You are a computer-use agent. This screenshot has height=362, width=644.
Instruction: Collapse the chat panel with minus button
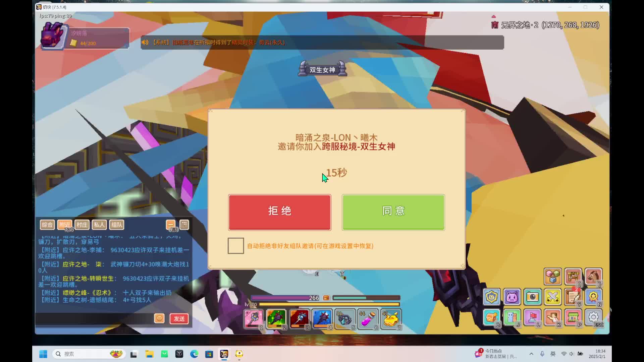(x=170, y=225)
